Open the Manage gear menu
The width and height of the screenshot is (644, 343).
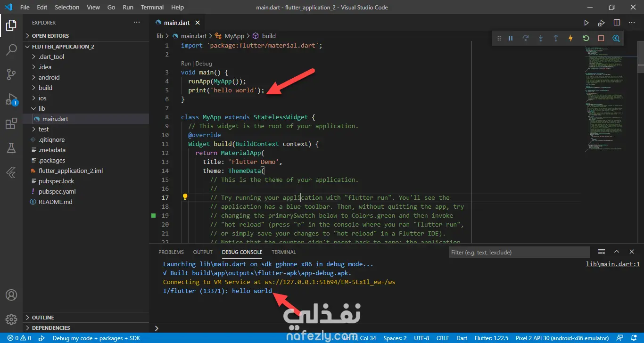pyautogui.click(x=11, y=319)
